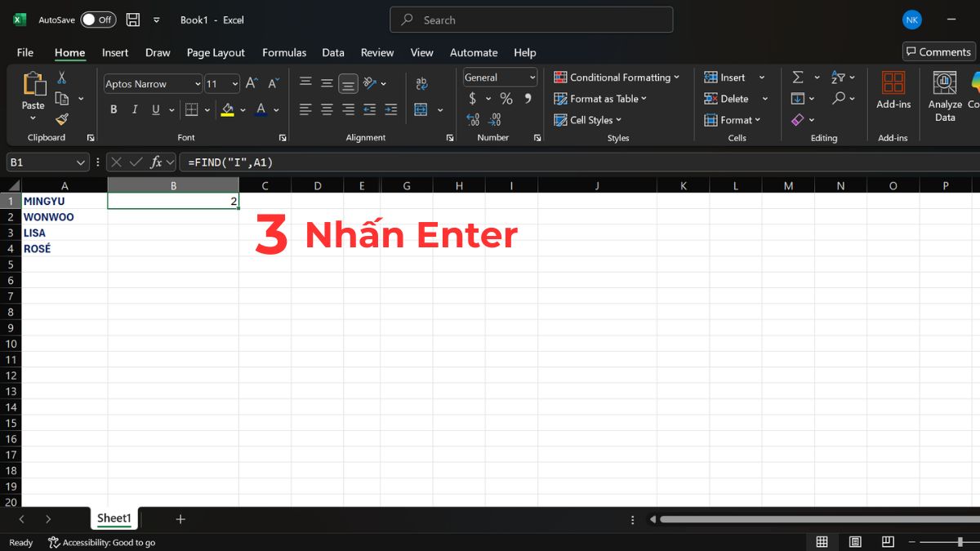Click Center alignment toggle

point(326,109)
